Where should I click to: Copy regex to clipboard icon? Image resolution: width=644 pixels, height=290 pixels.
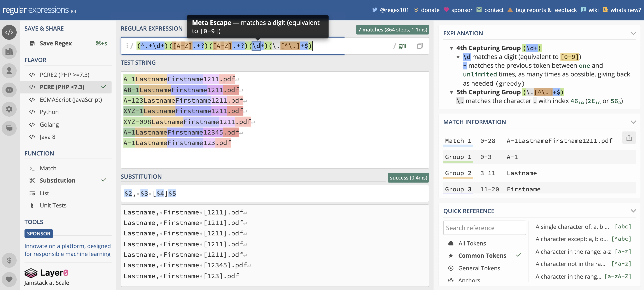click(x=420, y=46)
